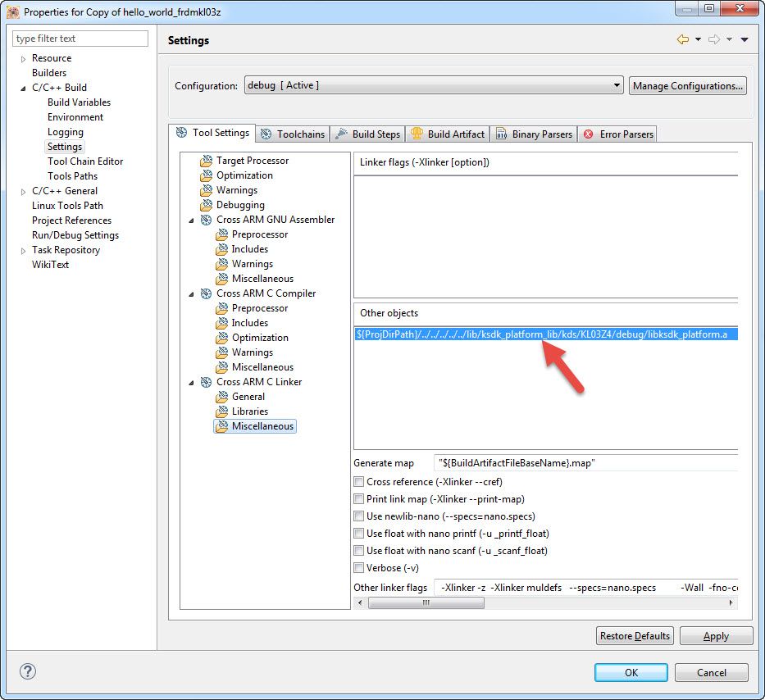Click the horizontal scrollbar thumb

pos(426,603)
